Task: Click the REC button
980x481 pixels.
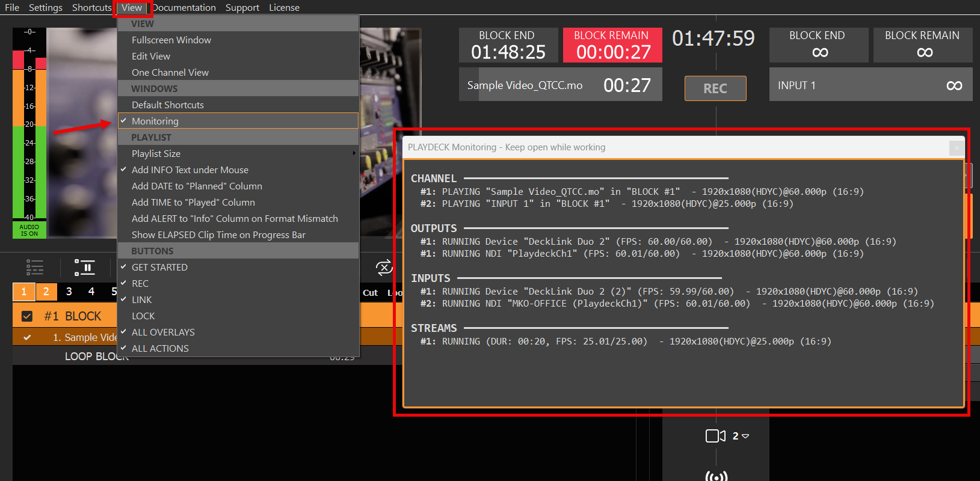Action: pos(715,88)
